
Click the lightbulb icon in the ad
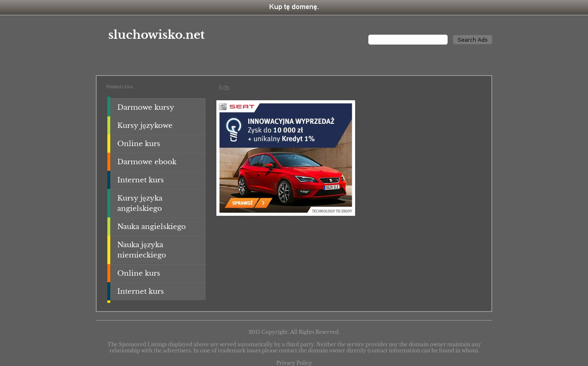pos(234,129)
